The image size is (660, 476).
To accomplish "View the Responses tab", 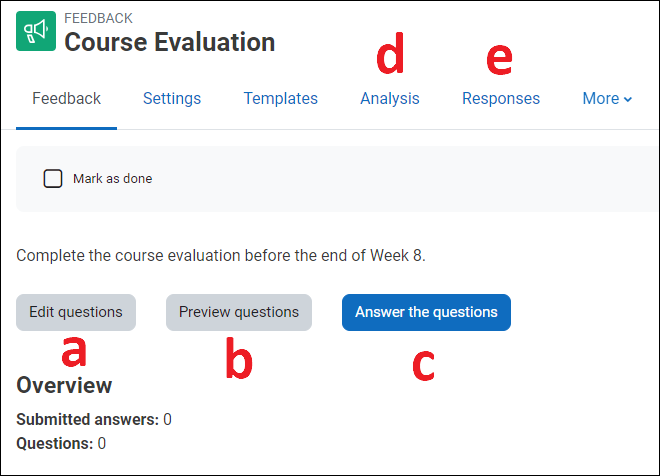I will point(501,99).
